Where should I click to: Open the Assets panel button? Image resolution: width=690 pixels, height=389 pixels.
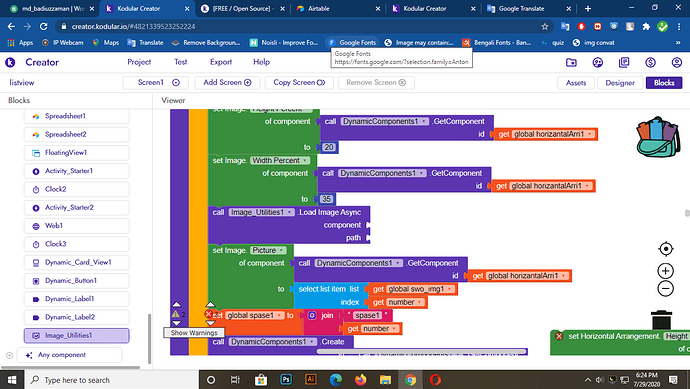tap(576, 83)
